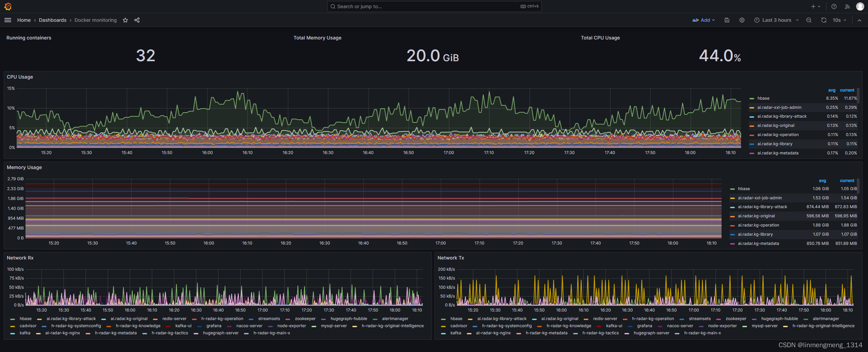Click the 32 running containers value
The width and height of the screenshot is (868, 352).
pyautogui.click(x=145, y=56)
